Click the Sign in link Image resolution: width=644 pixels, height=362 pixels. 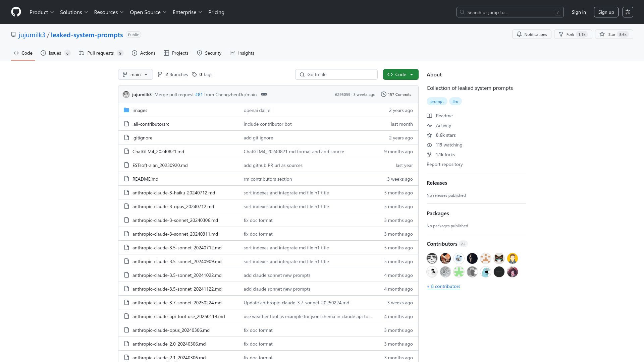(579, 12)
